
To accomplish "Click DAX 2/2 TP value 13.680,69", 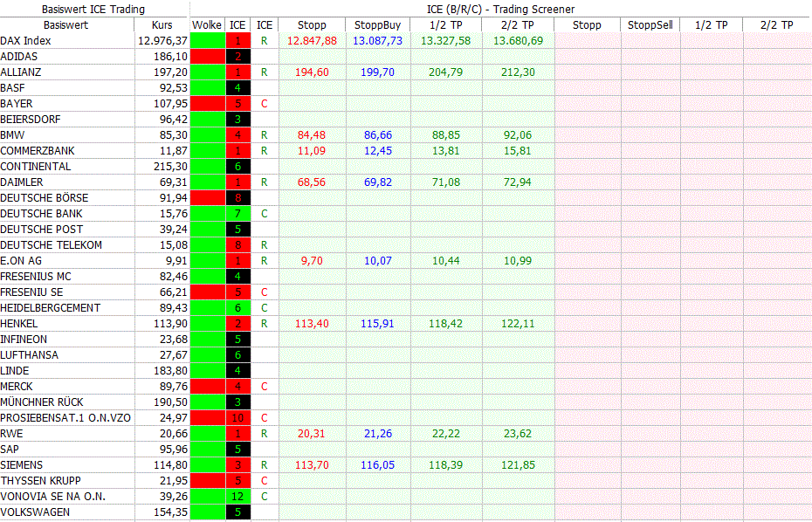I will point(518,40).
